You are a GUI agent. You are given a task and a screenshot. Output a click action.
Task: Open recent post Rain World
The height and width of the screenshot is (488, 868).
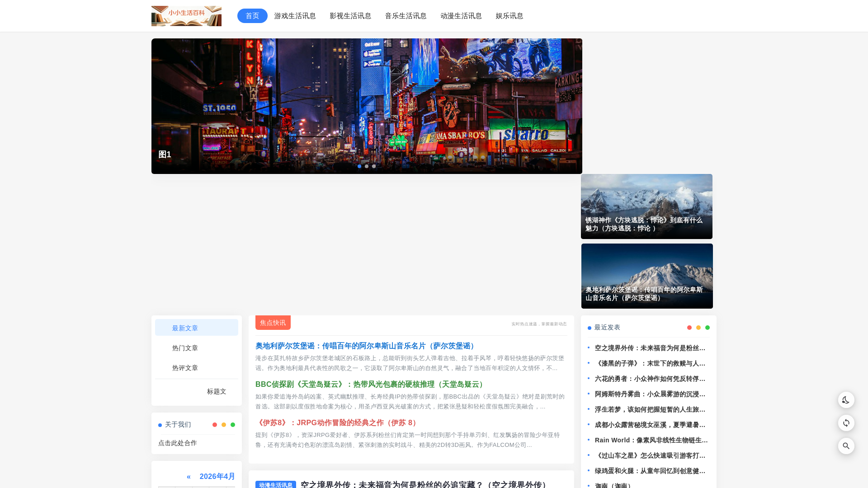tap(651, 440)
